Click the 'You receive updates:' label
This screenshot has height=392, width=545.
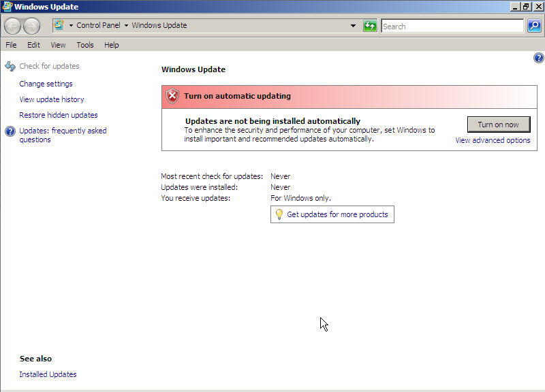tap(196, 198)
